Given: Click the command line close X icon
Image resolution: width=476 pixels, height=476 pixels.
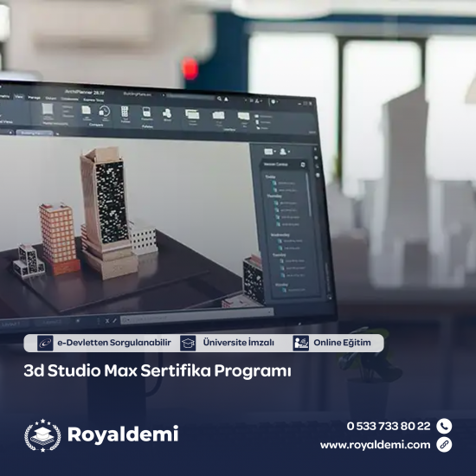Looking at the screenshot, I should click(x=107, y=320).
